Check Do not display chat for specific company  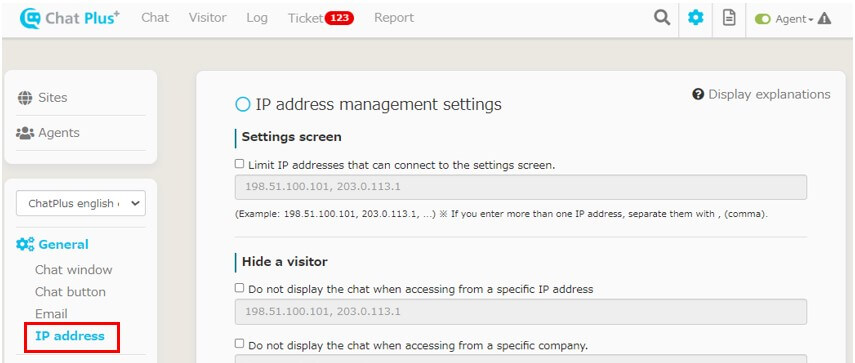click(x=239, y=343)
